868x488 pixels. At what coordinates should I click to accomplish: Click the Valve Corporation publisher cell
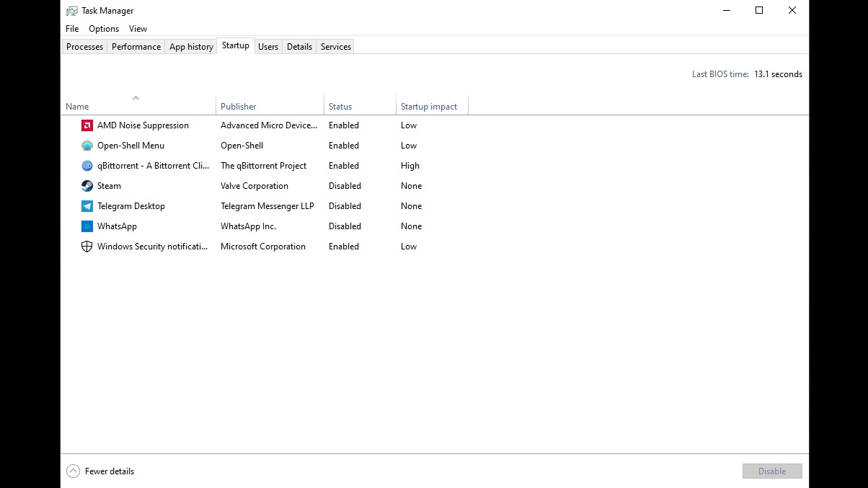tap(254, 186)
